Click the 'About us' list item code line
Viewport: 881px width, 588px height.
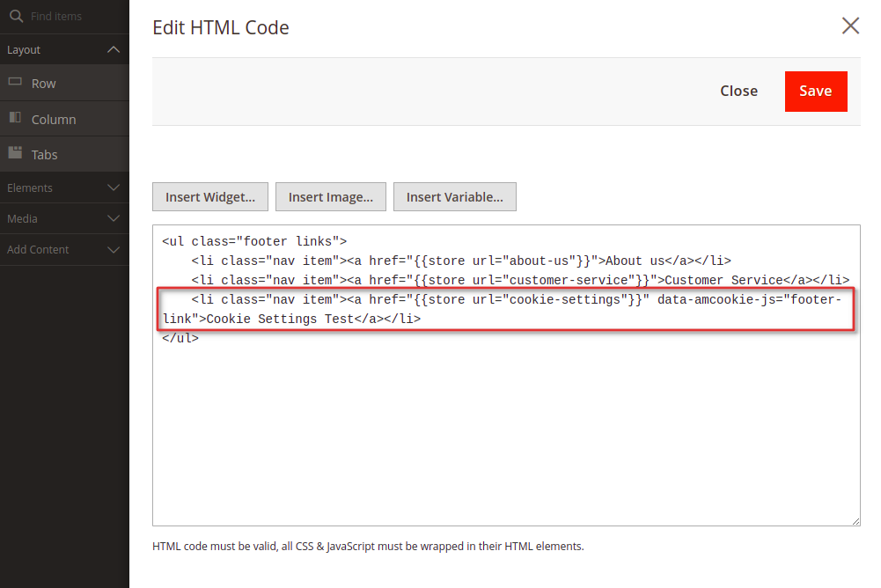click(460, 261)
